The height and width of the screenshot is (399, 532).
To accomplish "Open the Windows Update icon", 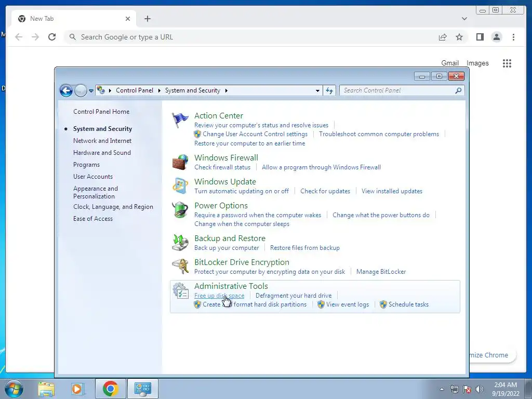I will point(180,186).
